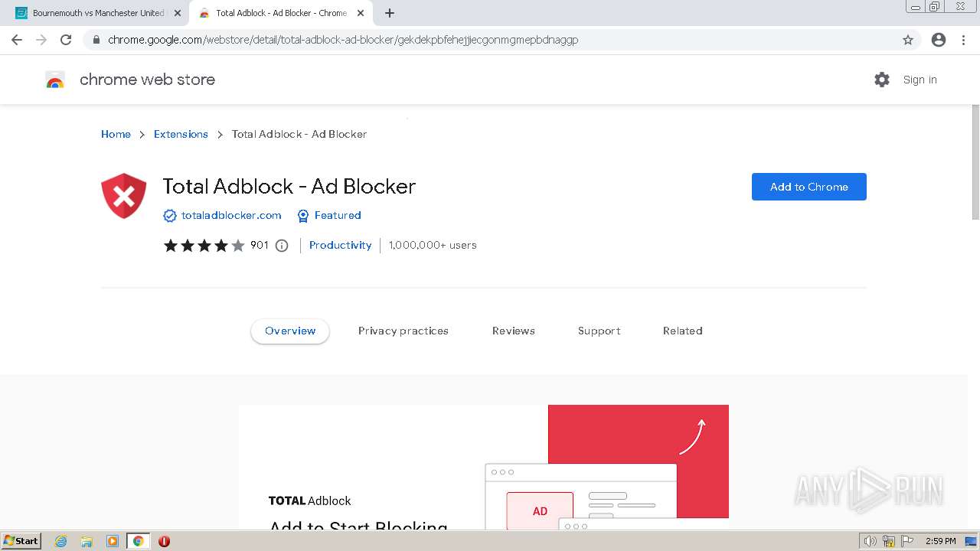Open the Productivity category
Screen dimensions: 980x551
coord(340,245)
